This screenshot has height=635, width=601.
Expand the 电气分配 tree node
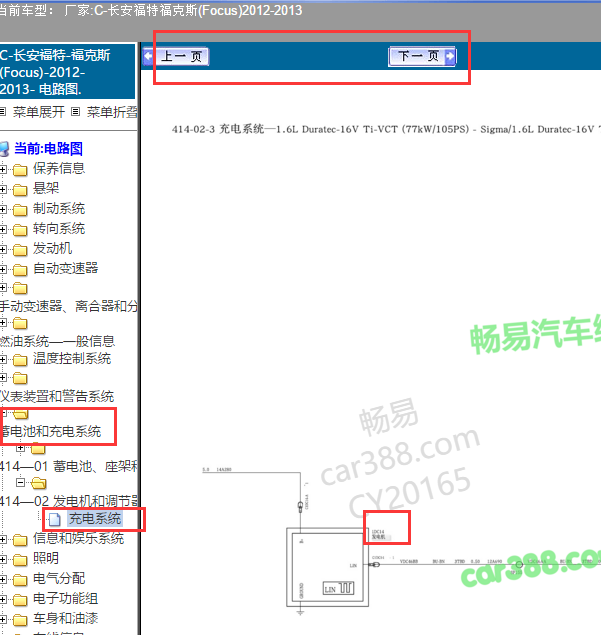click(3, 579)
